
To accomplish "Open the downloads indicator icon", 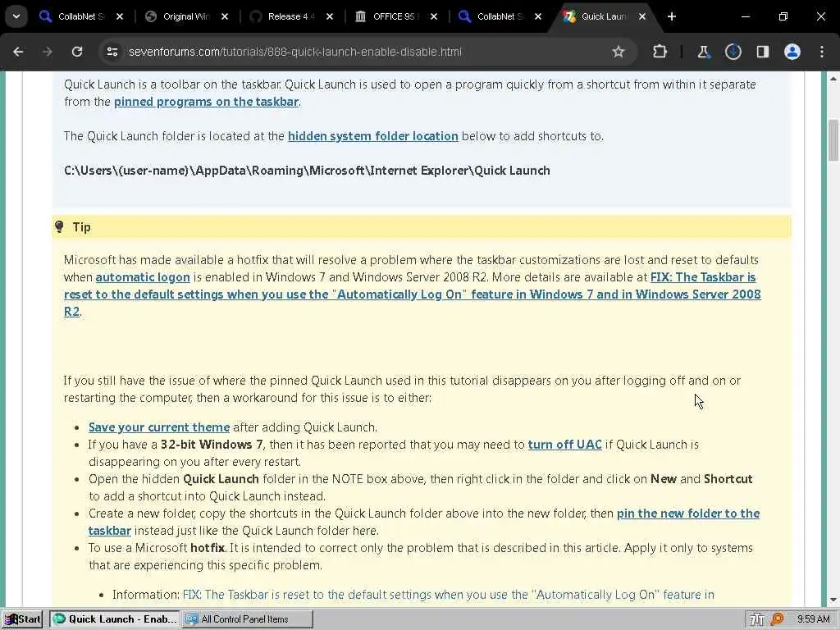I will [733, 52].
